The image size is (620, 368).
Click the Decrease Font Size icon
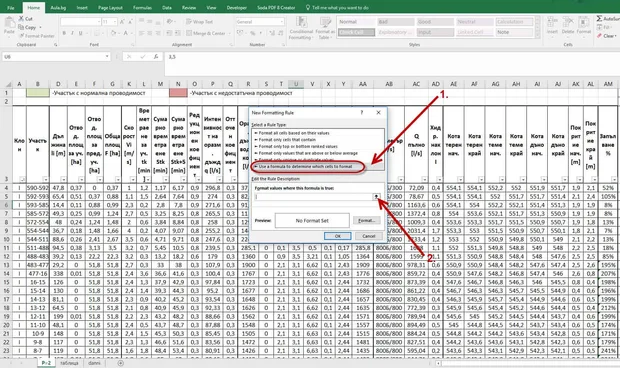[x=130, y=22]
